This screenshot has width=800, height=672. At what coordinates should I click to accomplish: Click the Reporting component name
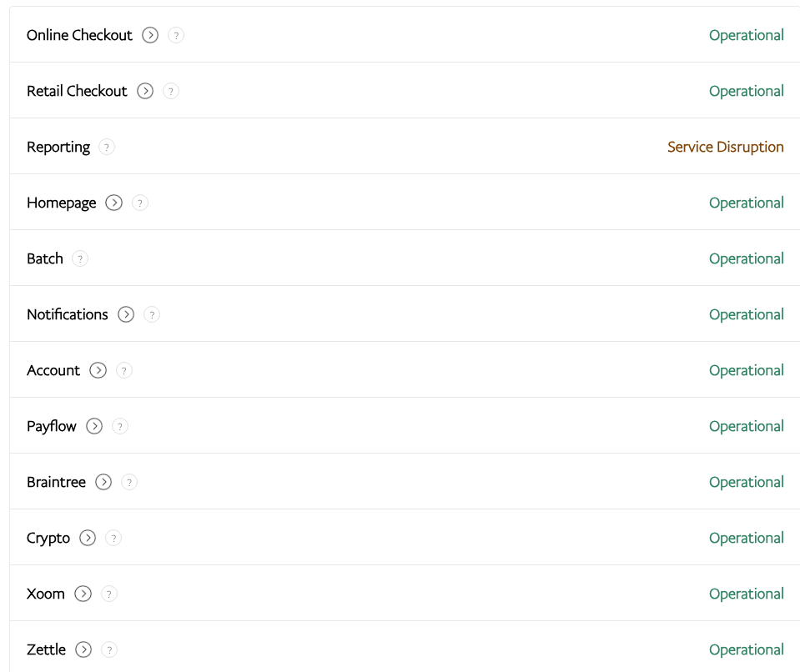tap(58, 148)
